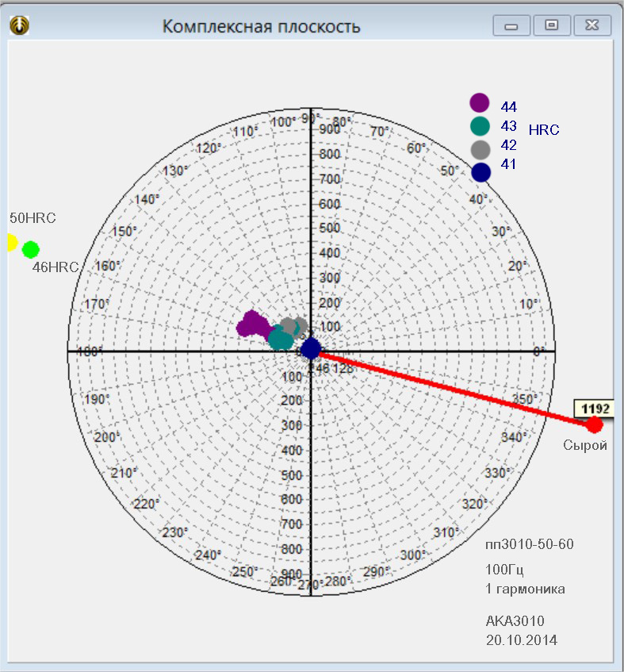Click the HRC legend title
The image size is (624, 672).
[544, 129]
